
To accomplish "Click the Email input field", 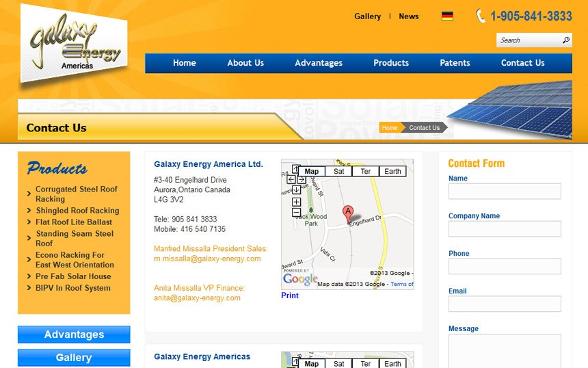I will click(x=505, y=304).
